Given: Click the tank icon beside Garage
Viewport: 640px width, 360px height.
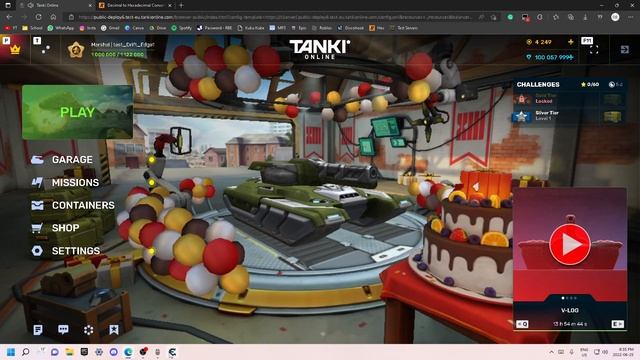Looking at the screenshot, I should (37, 160).
